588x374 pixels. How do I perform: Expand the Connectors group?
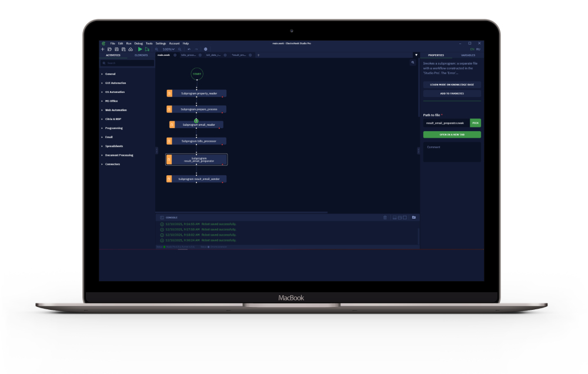coord(112,164)
